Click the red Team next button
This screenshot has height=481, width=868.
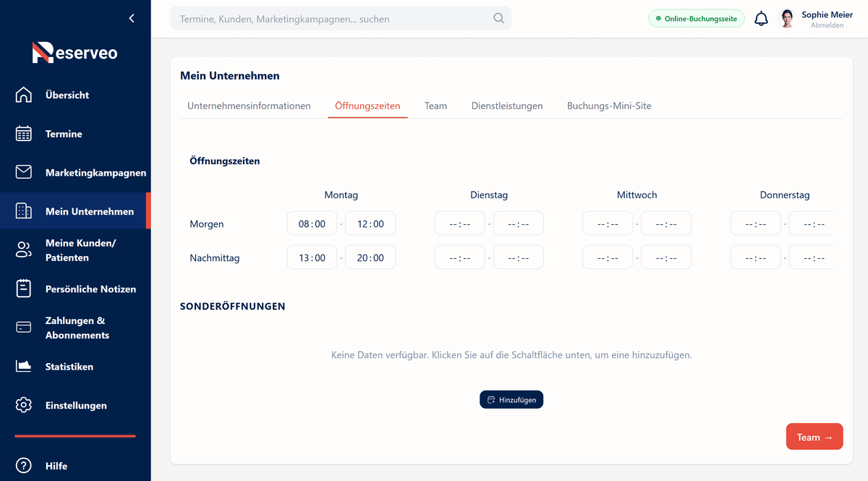click(x=814, y=437)
